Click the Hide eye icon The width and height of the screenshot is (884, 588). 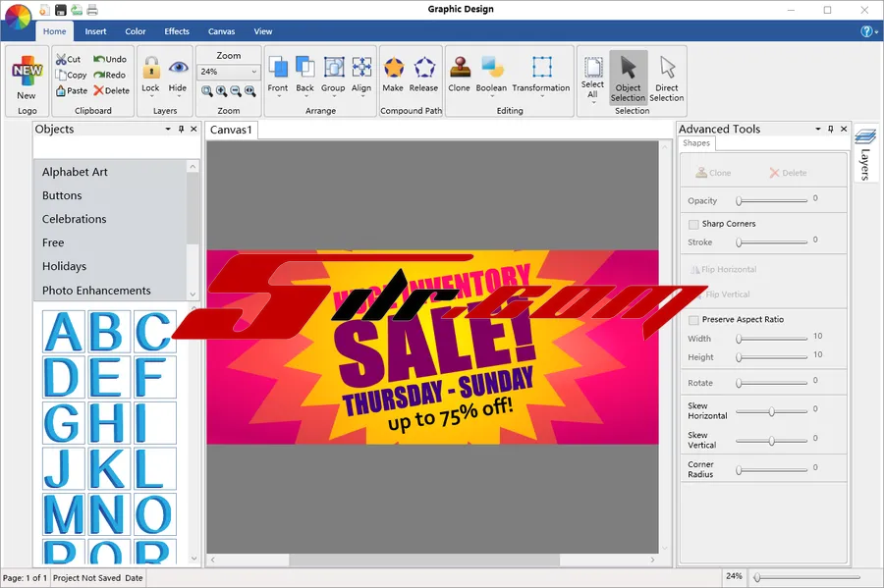point(178,68)
